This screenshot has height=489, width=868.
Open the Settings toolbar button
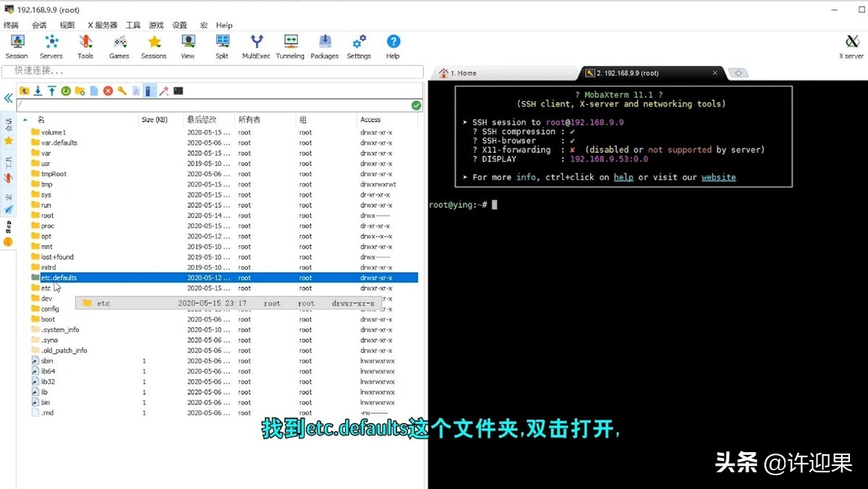359,46
